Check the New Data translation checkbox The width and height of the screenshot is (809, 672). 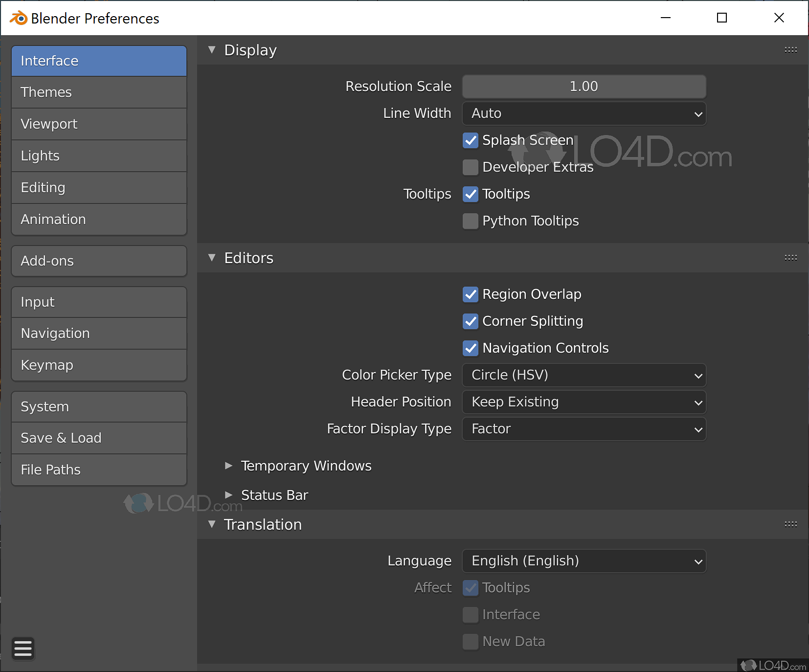click(471, 642)
